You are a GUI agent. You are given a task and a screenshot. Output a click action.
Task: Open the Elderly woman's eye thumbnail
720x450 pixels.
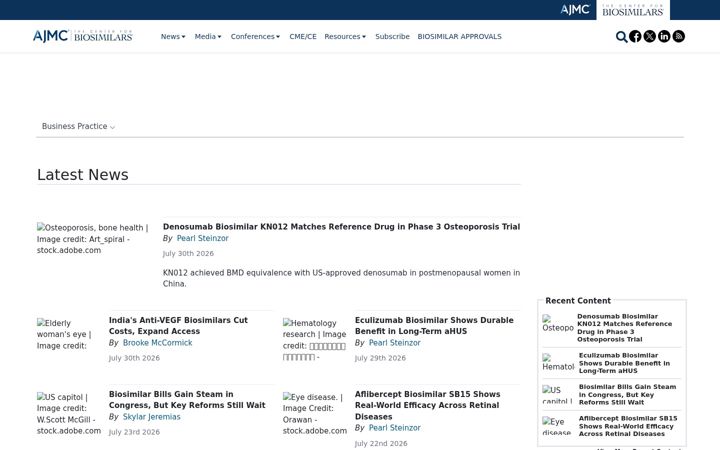[x=65, y=334]
